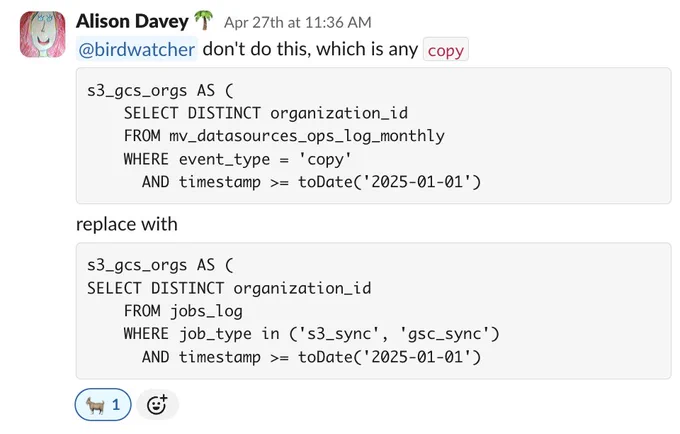Click the 'replace with' message text
Image resolution: width=680 pixels, height=434 pixels.
pyautogui.click(x=127, y=224)
